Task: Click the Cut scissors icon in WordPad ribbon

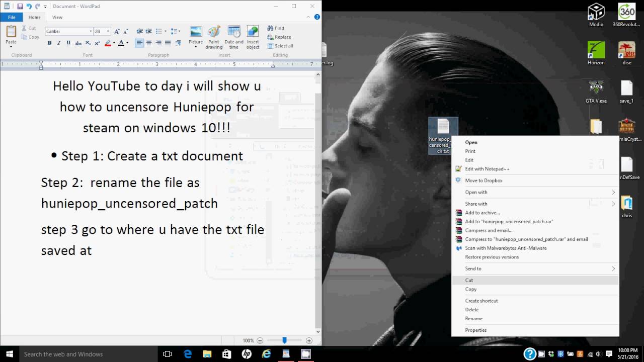Action: 24,28
